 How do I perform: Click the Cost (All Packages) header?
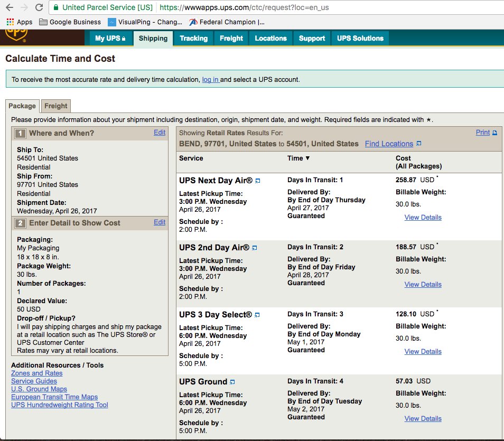click(418, 162)
